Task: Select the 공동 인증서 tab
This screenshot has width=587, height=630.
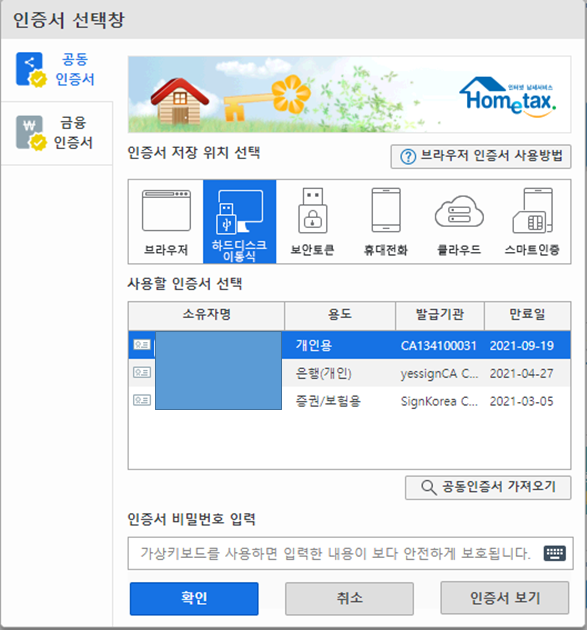Action: [x=56, y=70]
